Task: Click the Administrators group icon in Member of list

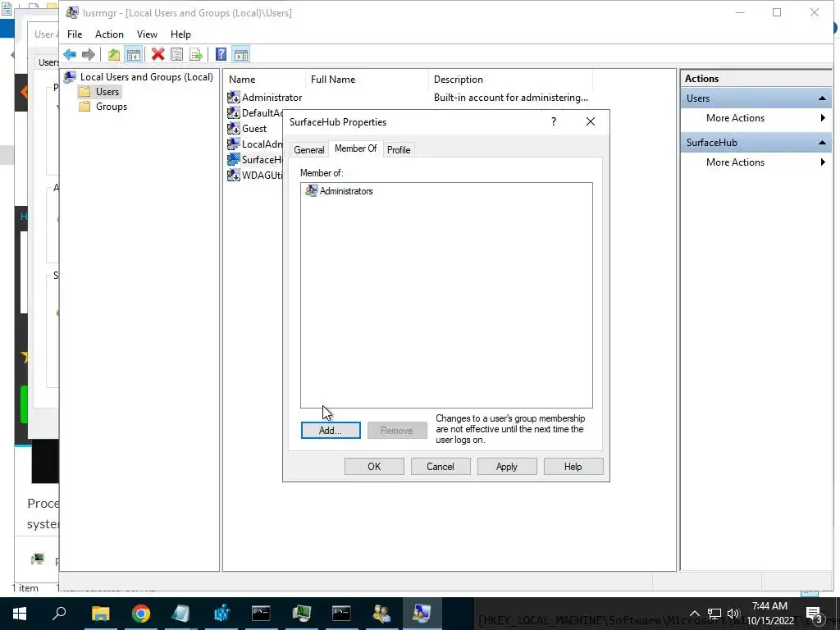Action: point(311,190)
